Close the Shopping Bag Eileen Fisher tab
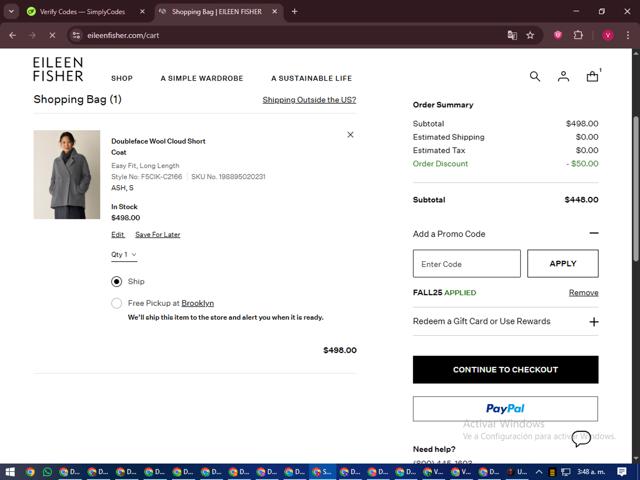Screen dimensions: 640x480 [275, 12]
